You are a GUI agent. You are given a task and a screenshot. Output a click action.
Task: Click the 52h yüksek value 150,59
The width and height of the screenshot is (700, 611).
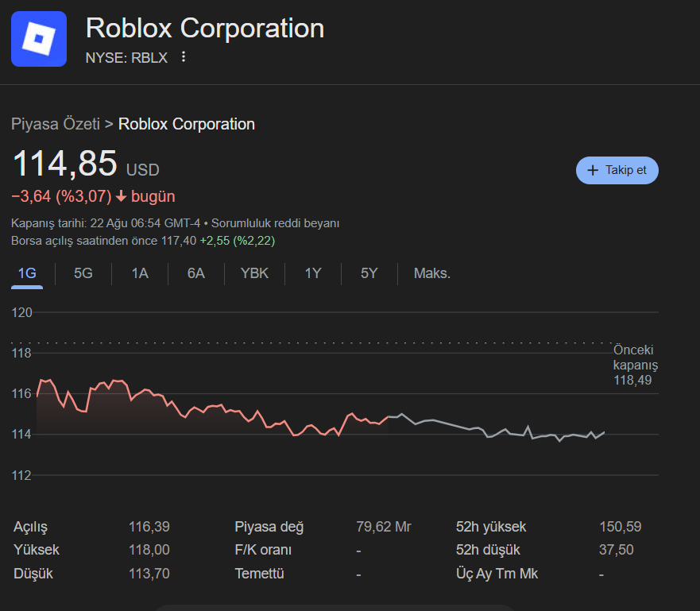pos(620,527)
